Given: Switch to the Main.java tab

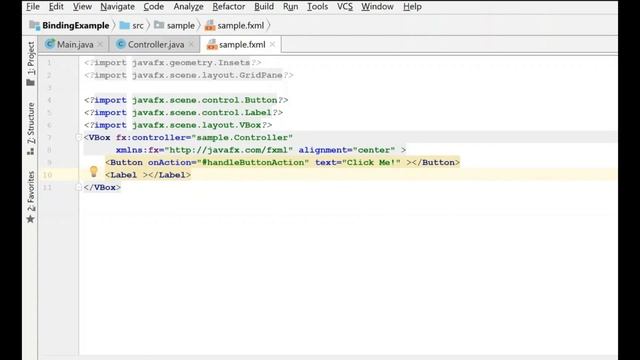Looking at the screenshot, I should (75, 44).
